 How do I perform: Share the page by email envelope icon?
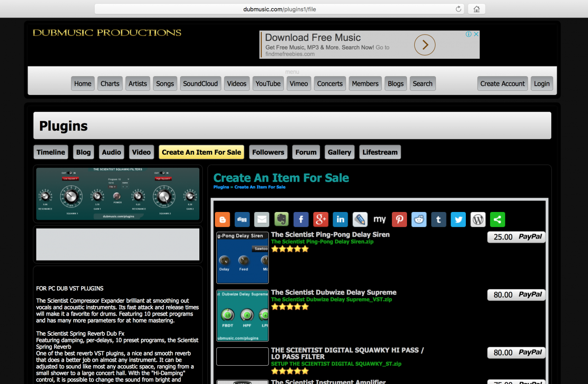point(262,219)
